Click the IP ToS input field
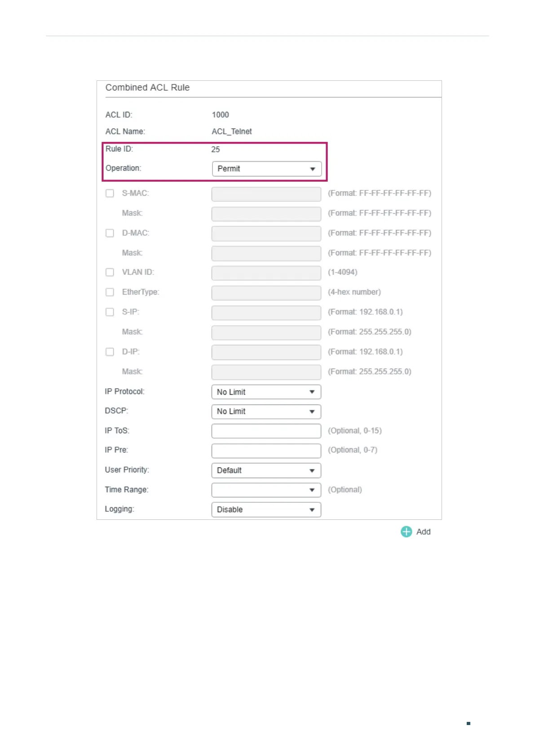The image size is (535, 756). [266, 431]
